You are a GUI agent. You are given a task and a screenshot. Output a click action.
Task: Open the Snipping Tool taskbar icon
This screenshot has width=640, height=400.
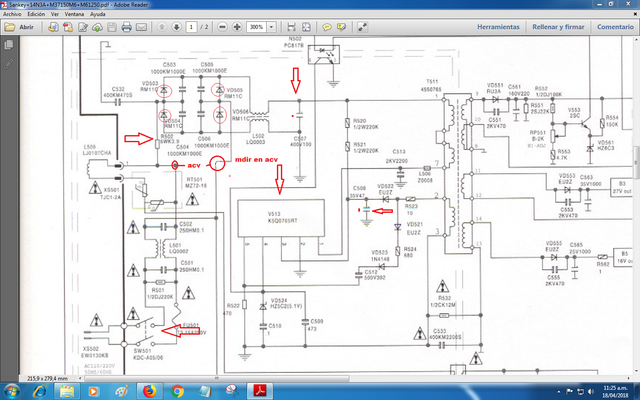tap(232, 391)
